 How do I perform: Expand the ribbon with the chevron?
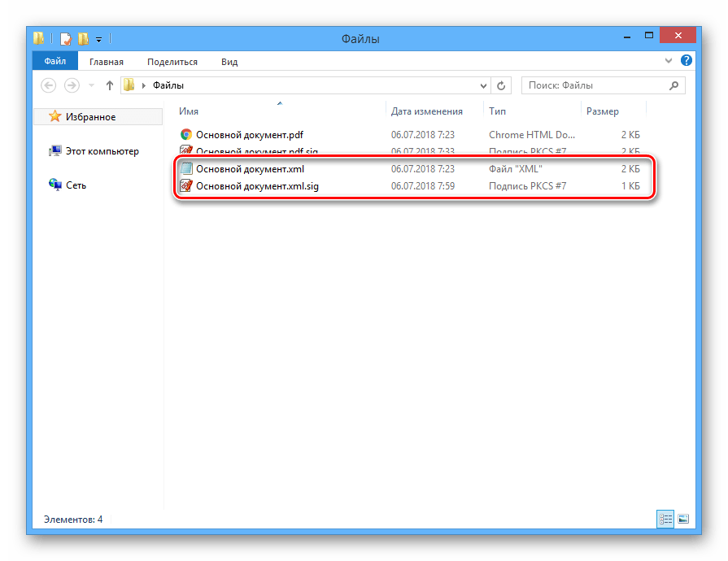[x=671, y=61]
